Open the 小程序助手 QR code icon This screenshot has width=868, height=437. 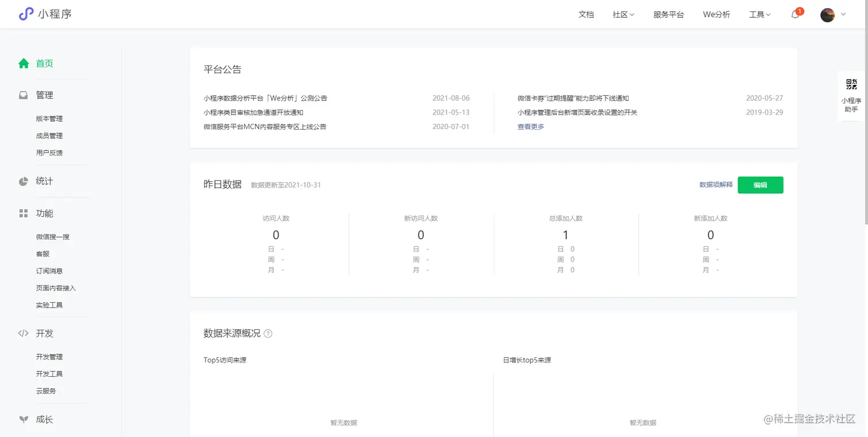(x=851, y=84)
